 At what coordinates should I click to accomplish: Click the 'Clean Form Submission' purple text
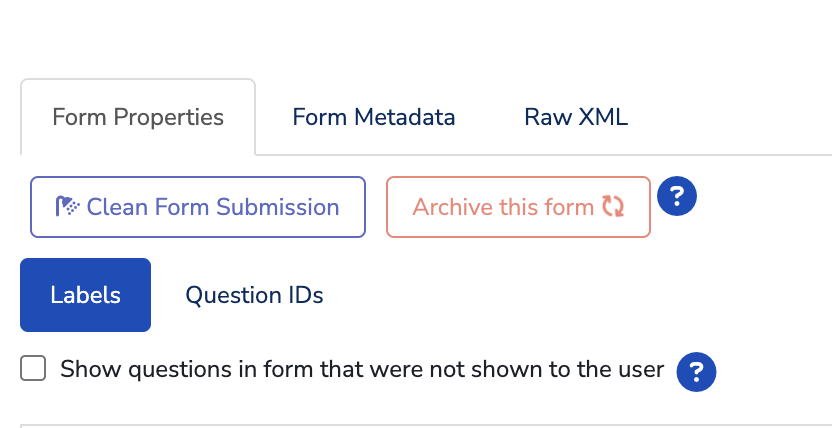213,207
